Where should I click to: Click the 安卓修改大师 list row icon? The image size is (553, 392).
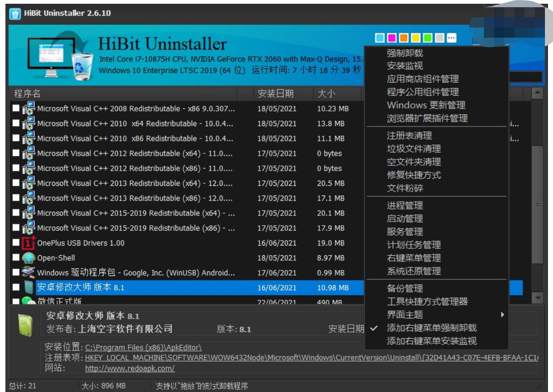(x=28, y=287)
